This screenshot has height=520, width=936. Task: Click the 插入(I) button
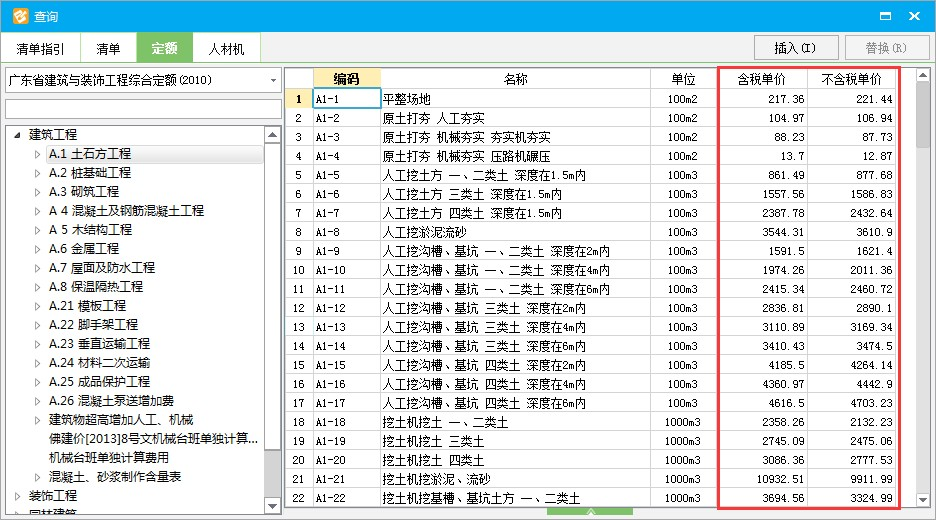tap(795, 48)
